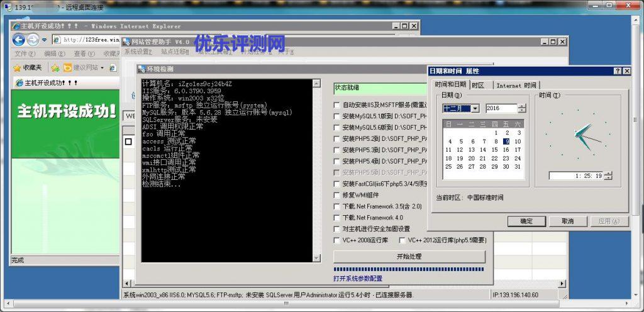
Task: Open the 编辑 menu in Internet Explorer
Action: click(x=55, y=53)
